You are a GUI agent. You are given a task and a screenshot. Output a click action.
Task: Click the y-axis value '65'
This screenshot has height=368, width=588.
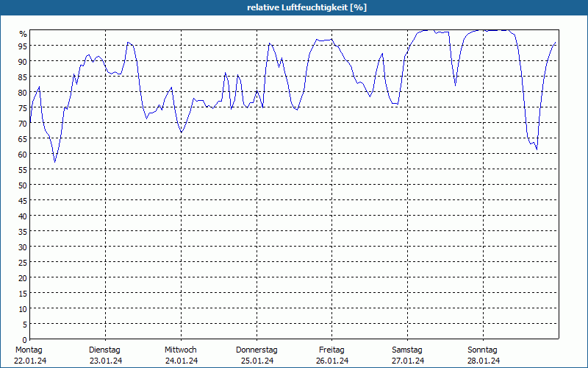pos(23,139)
